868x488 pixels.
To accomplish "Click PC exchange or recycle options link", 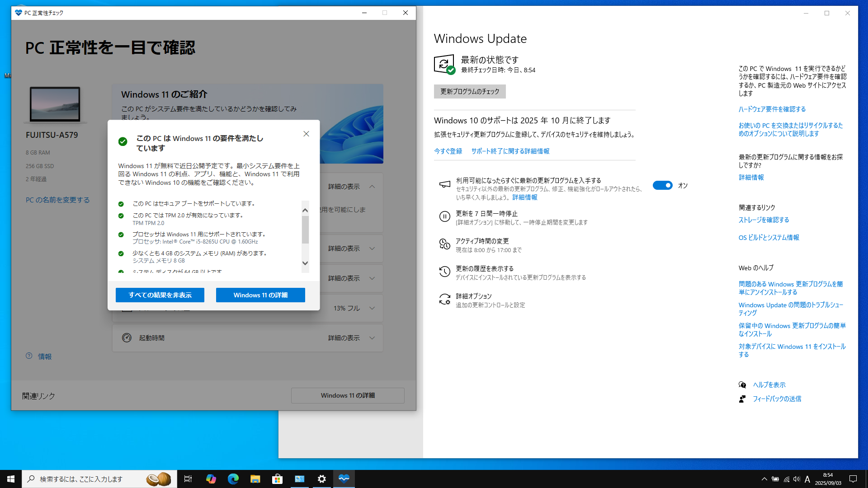I will 791,129.
